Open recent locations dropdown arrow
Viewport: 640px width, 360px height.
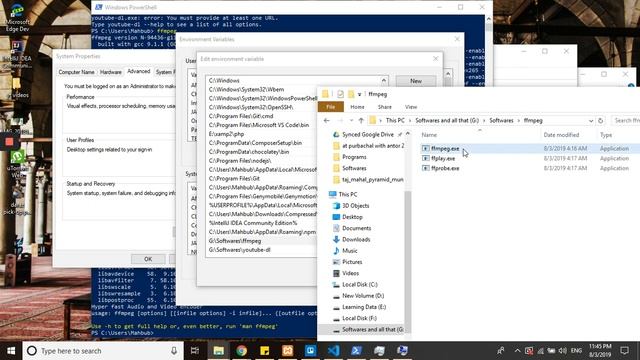tap(351, 121)
